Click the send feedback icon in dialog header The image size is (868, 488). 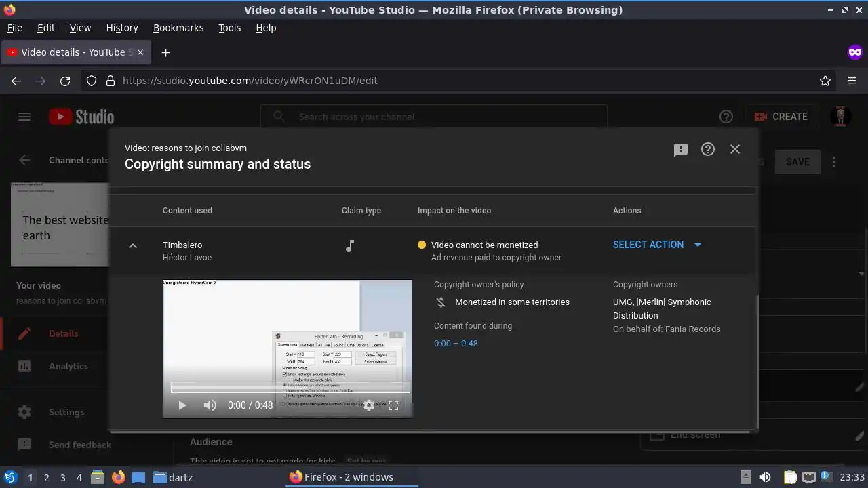[x=681, y=150]
